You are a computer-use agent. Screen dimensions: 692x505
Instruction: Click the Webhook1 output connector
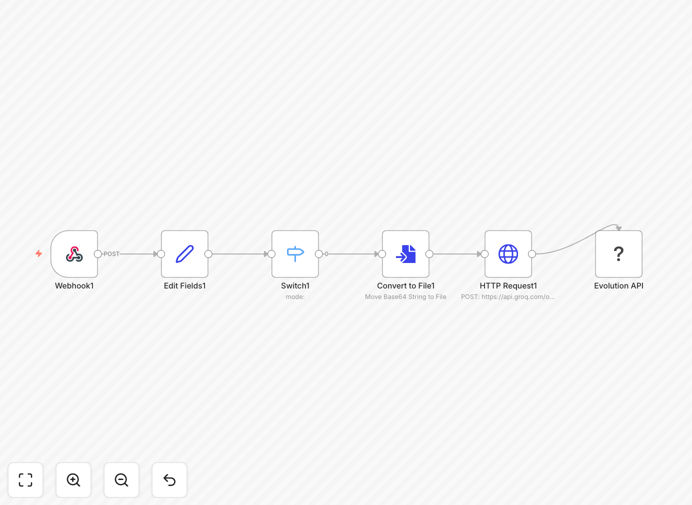coord(98,254)
